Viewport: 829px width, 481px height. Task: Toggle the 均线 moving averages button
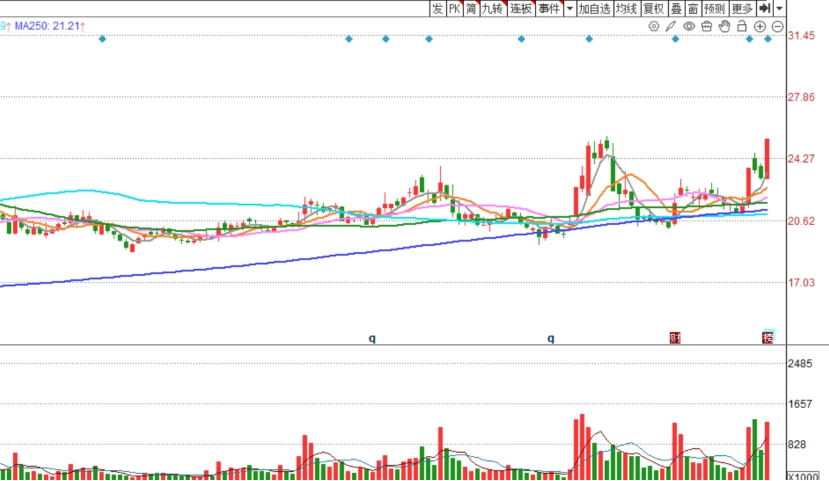click(x=627, y=8)
